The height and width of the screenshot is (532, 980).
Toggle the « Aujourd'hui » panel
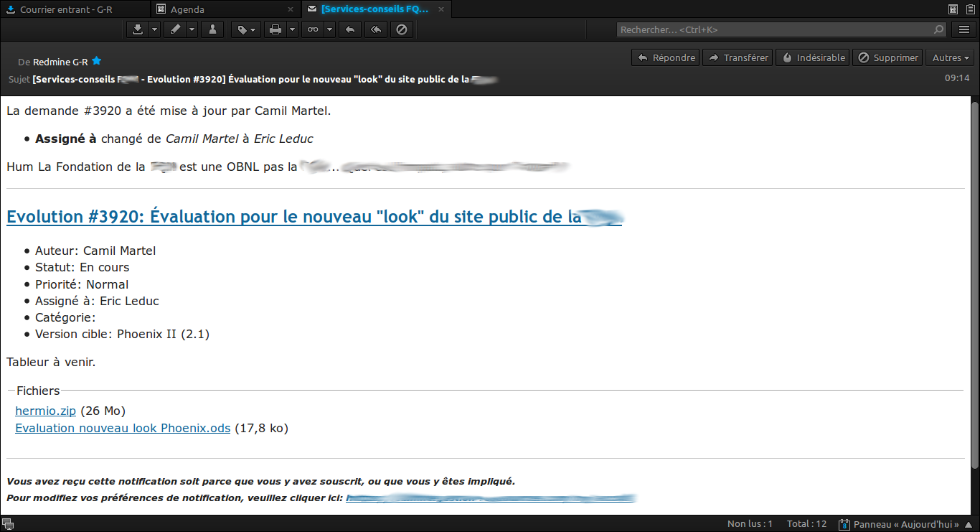pyautogui.click(x=898, y=524)
